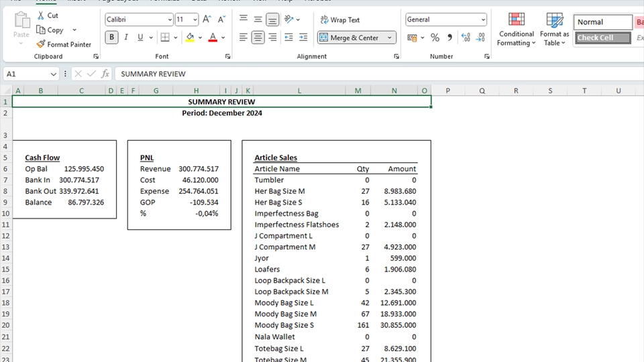Apply Percent Style
The image size is (644, 362).
pos(435,38)
